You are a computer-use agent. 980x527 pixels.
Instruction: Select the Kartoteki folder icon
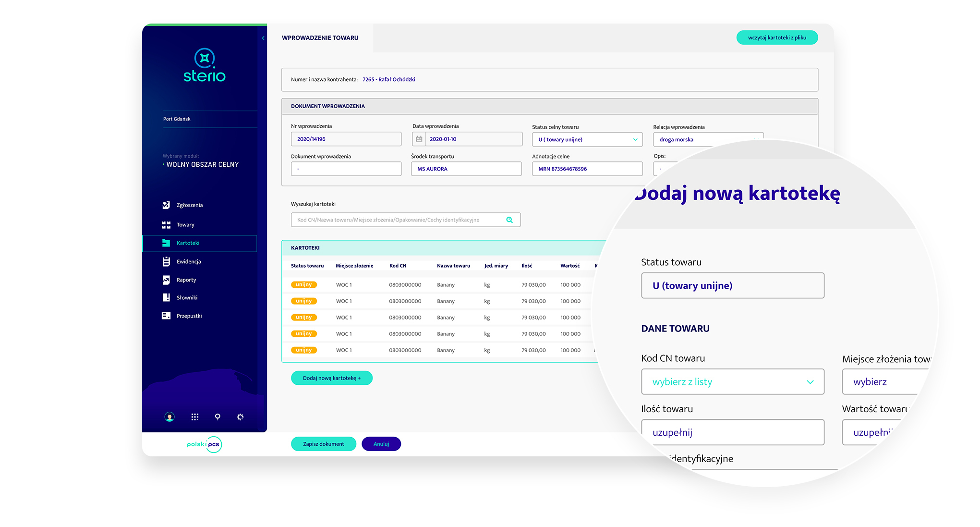click(x=166, y=243)
